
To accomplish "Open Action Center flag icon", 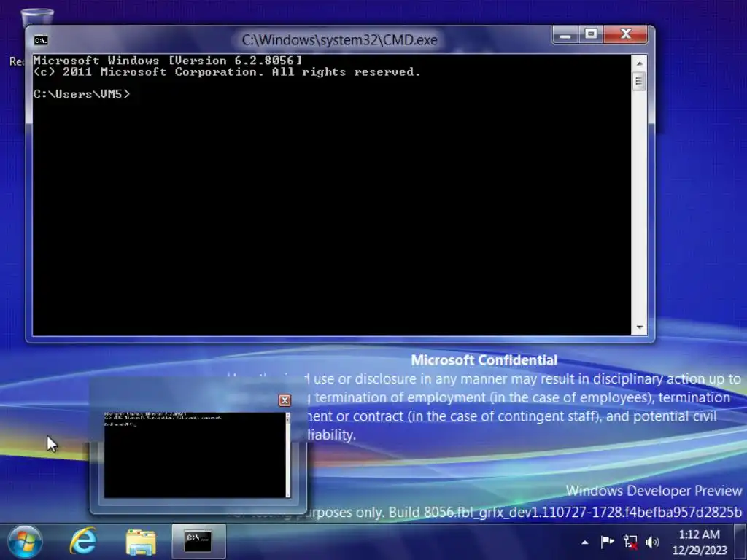I will click(x=607, y=542).
